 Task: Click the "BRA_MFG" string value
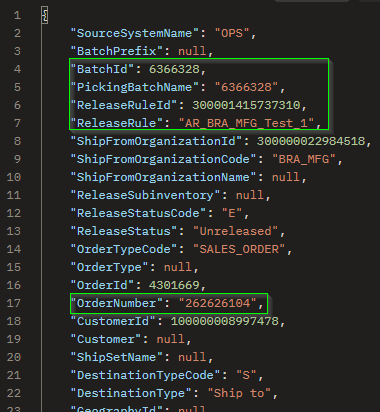pyautogui.click(x=304, y=159)
